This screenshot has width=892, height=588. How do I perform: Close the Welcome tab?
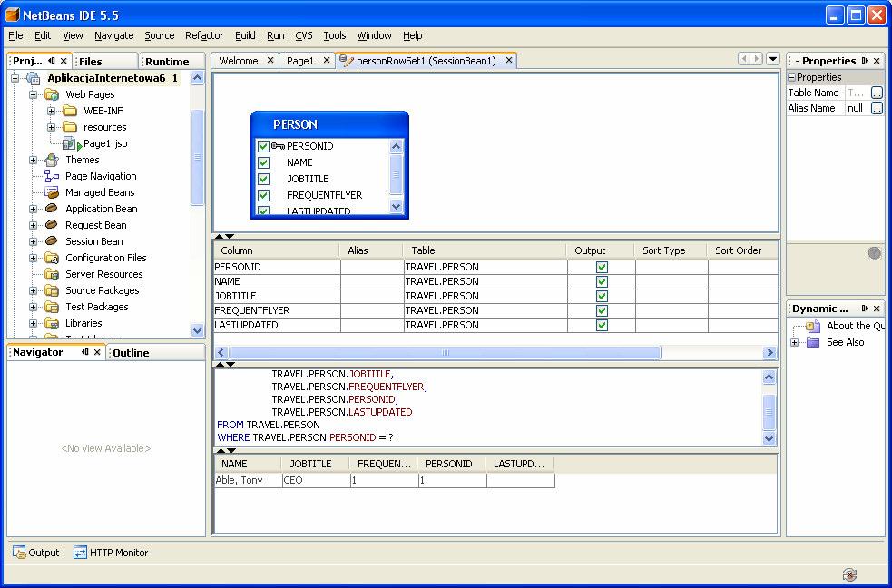coord(270,60)
